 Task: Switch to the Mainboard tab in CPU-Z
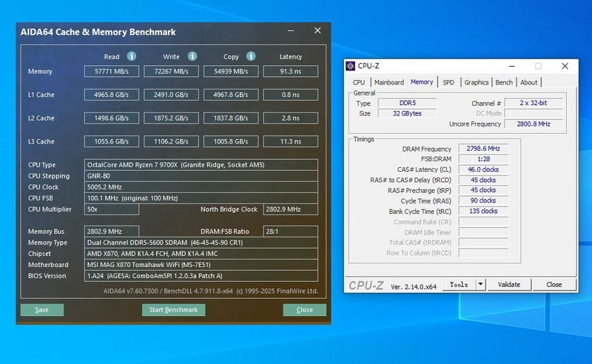click(x=389, y=82)
